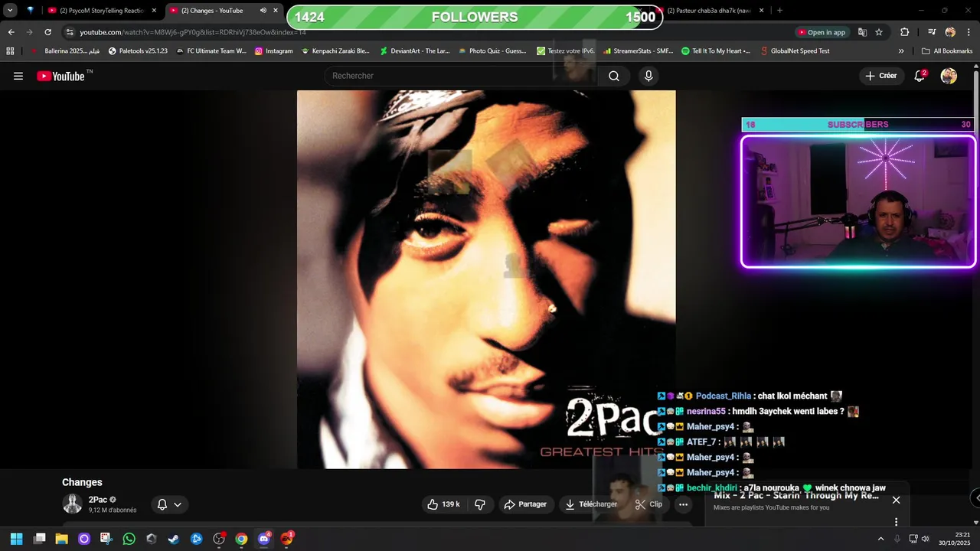The width and height of the screenshot is (980, 551).
Task: Mute the Changes tab audio
Action: [263, 11]
